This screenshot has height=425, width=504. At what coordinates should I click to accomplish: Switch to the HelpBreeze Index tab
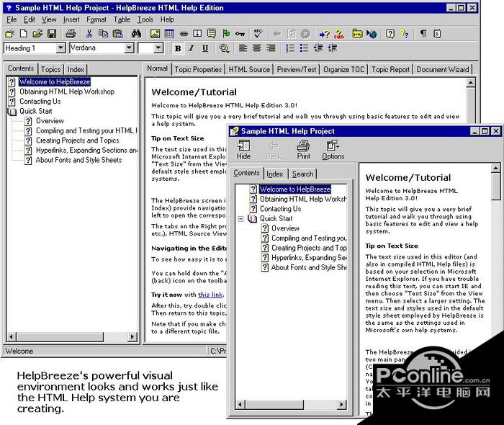point(76,69)
